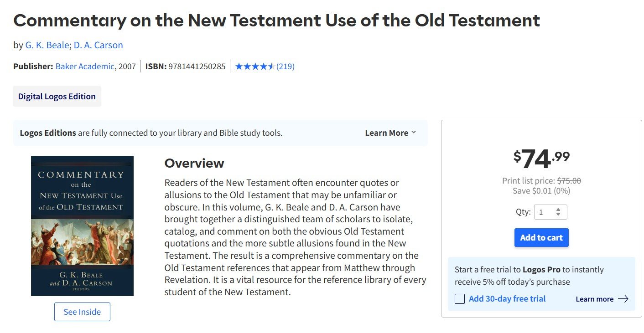
Task: Open Learn more about Logos Pro
Action: click(594, 299)
